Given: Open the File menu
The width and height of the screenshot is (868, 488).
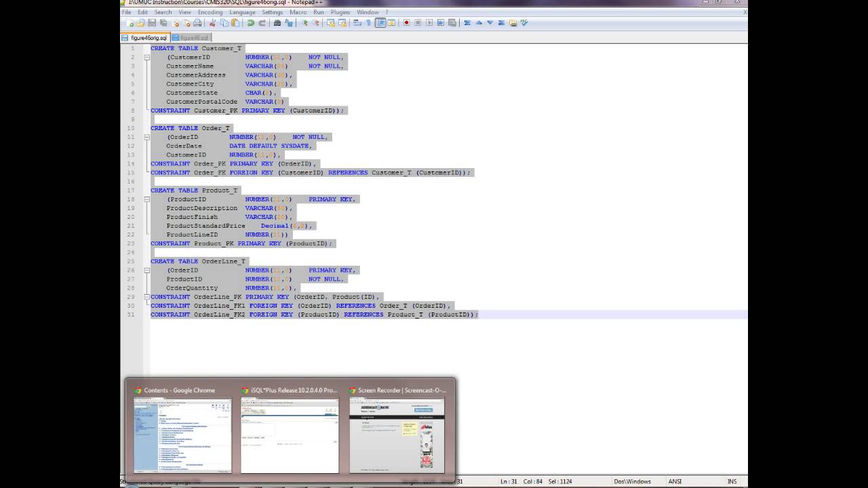Looking at the screenshot, I should point(126,12).
